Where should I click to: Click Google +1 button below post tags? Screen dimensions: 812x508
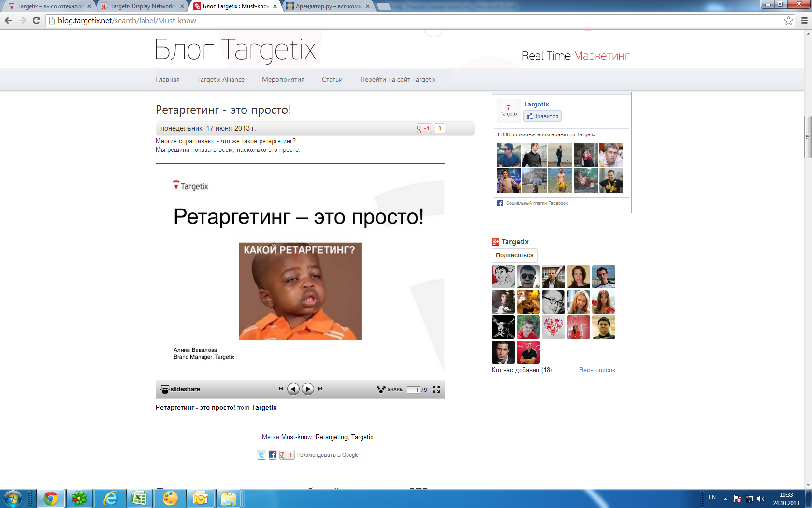pyautogui.click(x=287, y=455)
